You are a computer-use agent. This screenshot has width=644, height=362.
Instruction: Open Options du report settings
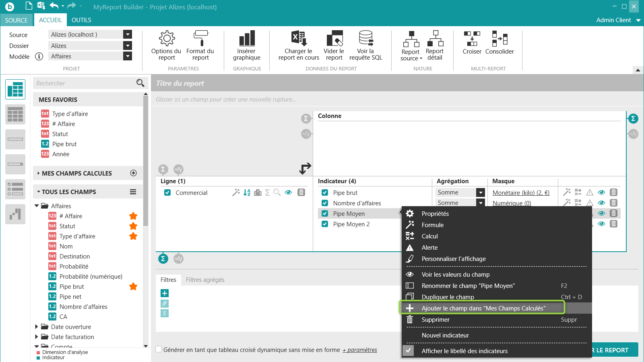[x=166, y=46]
